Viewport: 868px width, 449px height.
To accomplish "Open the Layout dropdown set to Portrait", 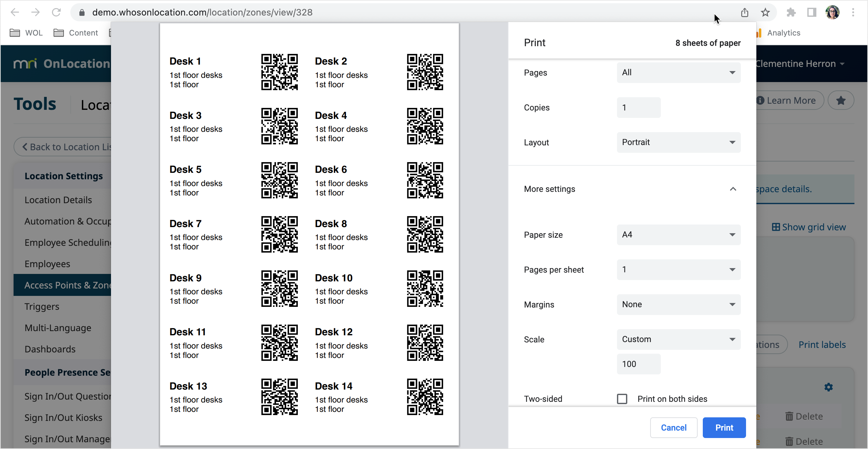I will coord(679,142).
